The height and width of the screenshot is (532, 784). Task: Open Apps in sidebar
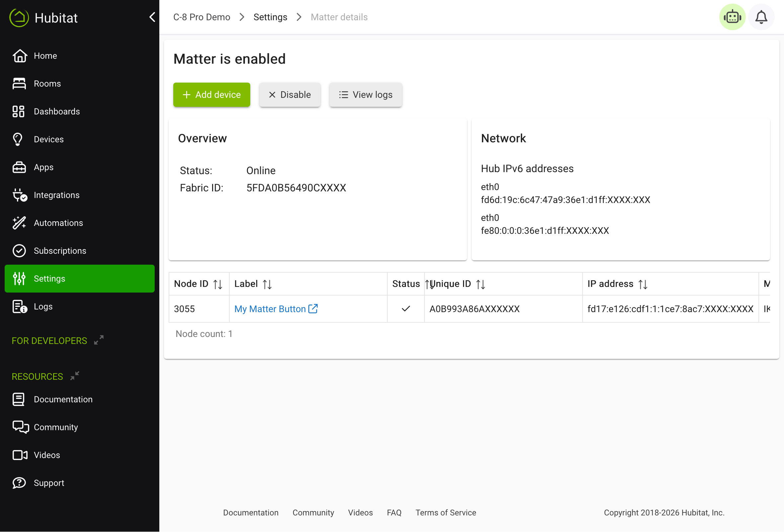[x=80, y=167]
